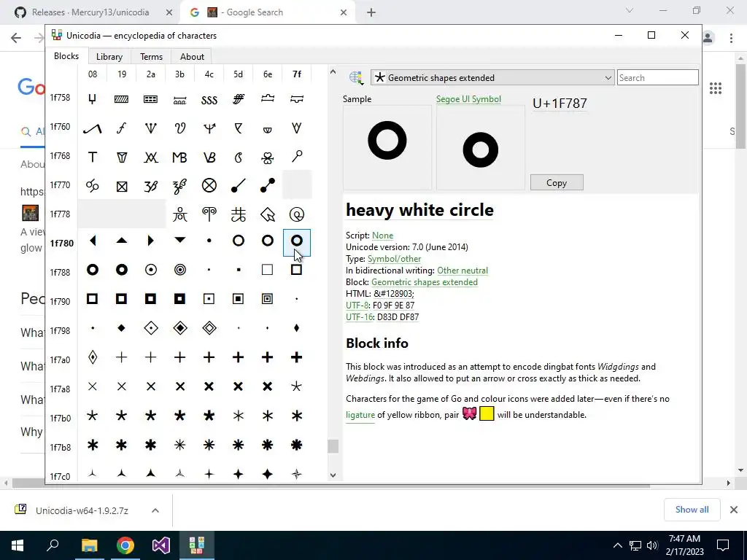747x560 pixels.
Task: Select the thinnest X cross in row 1f7a8
Action: 93,386
